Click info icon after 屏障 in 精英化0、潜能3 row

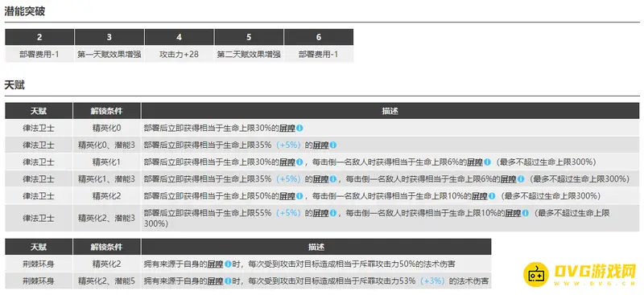(333, 145)
